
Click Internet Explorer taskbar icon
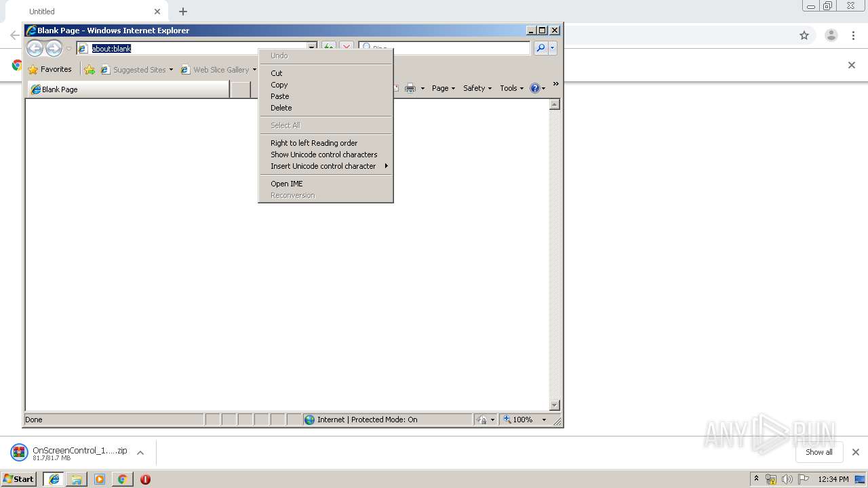[54, 479]
